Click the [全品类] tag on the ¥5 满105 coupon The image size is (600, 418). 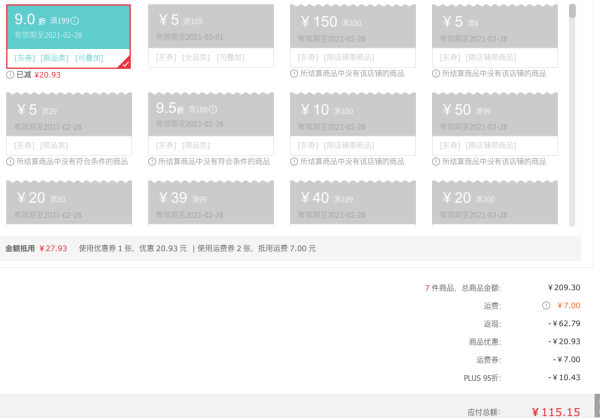pos(196,57)
